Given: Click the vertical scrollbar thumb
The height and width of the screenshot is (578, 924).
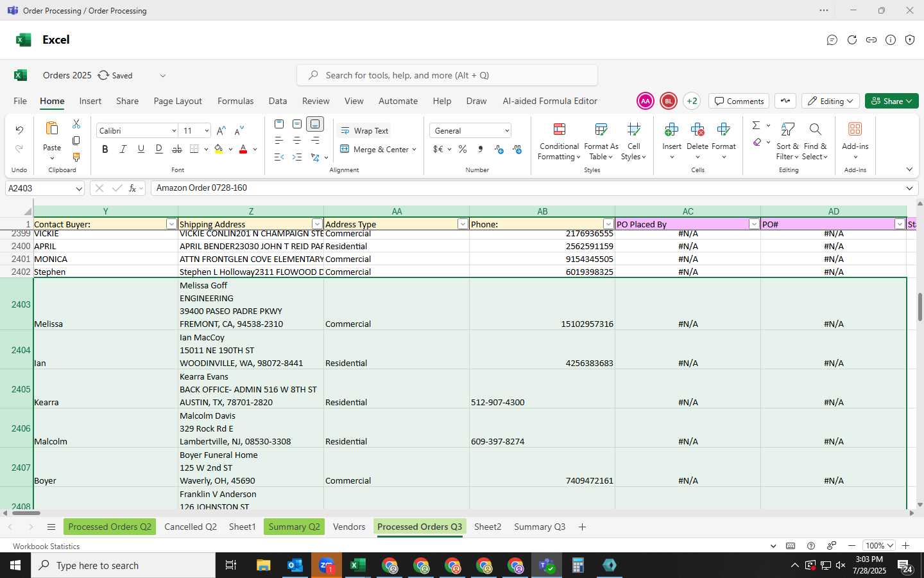Looking at the screenshot, I should (x=920, y=307).
